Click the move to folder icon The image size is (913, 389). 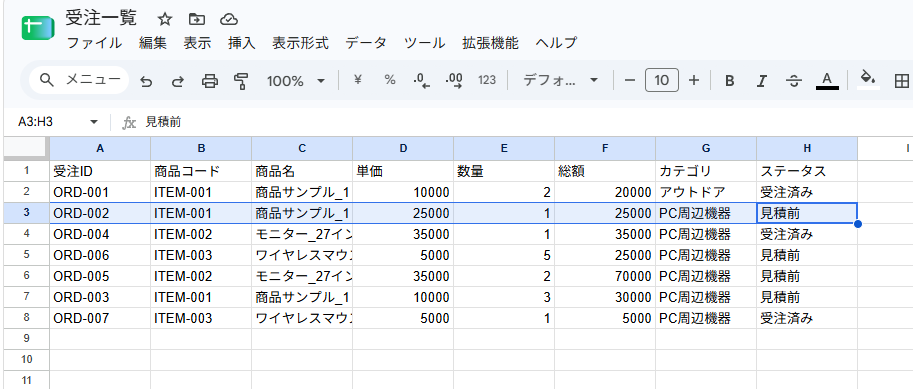tap(197, 20)
